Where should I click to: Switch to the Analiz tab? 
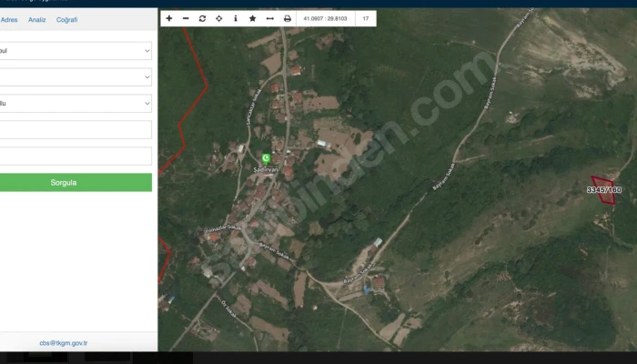pos(37,19)
